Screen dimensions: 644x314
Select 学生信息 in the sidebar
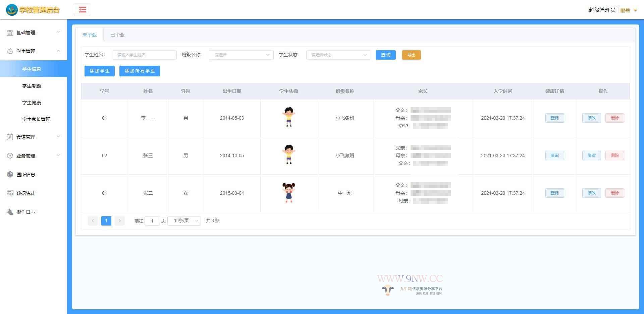[34, 69]
